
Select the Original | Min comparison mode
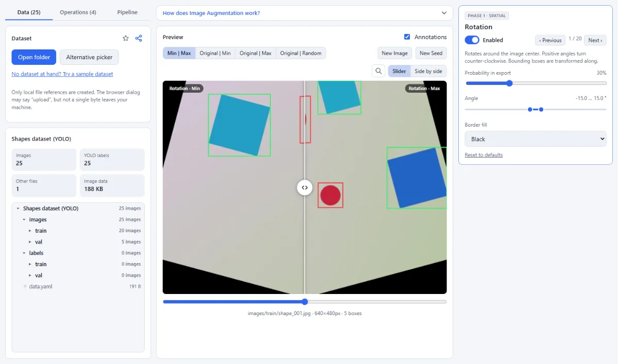(215, 53)
